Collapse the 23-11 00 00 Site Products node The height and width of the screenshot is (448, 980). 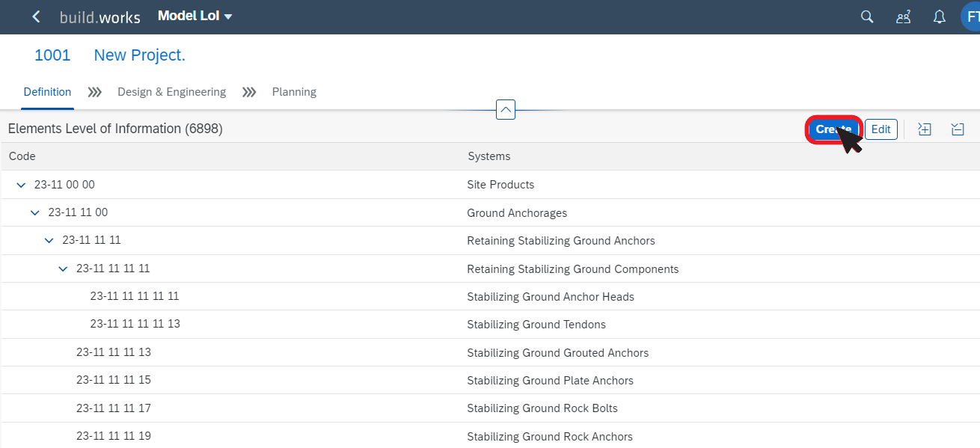(21, 185)
